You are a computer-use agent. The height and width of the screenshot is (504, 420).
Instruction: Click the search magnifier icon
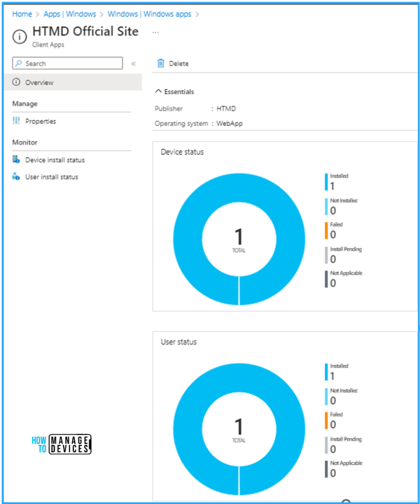[18, 63]
